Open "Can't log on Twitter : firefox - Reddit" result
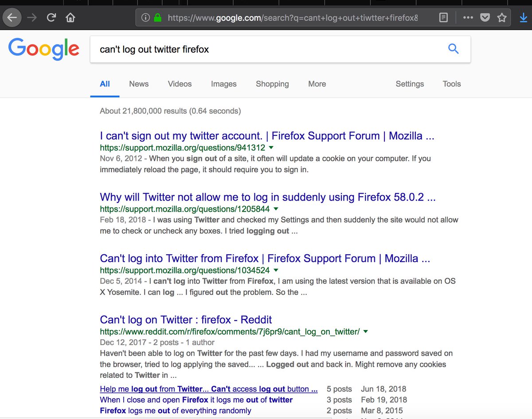This screenshot has width=532, height=419. pyautogui.click(x=186, y=320)
